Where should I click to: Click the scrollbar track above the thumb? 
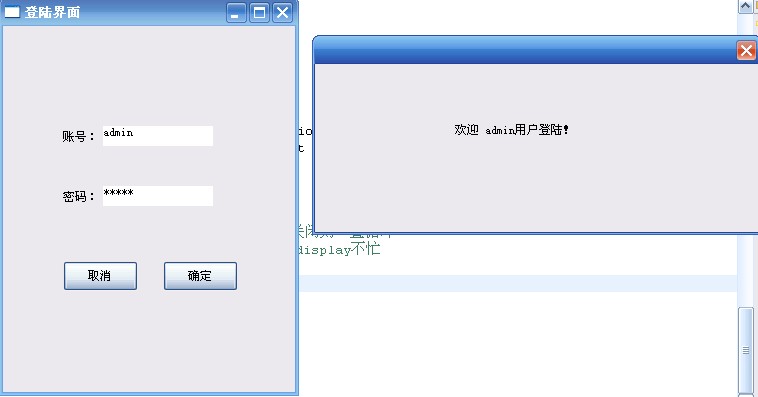tap(745, 160)
